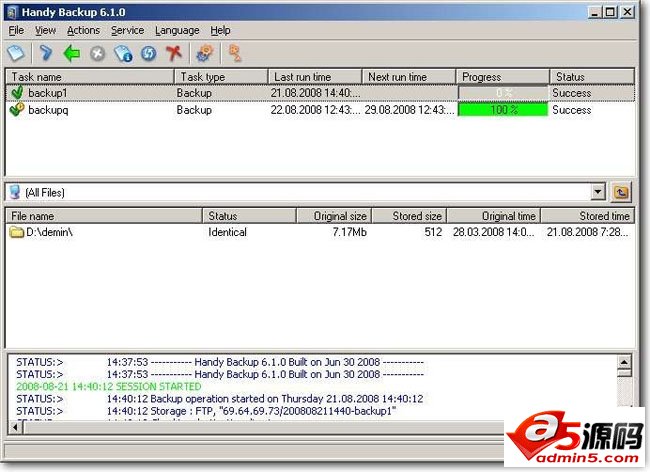
Task: Click the blue refresh toolbar icon
Action: (x=148, y=53)
